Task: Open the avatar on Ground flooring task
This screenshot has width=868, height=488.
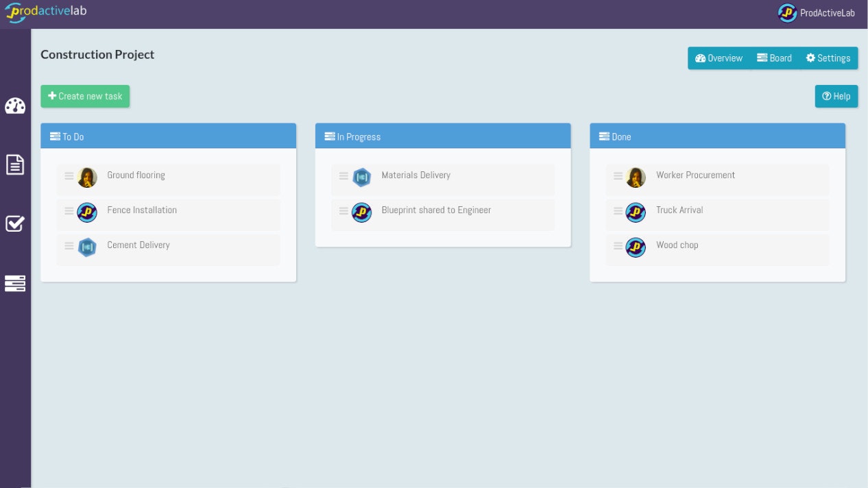Action: point(86,178)
